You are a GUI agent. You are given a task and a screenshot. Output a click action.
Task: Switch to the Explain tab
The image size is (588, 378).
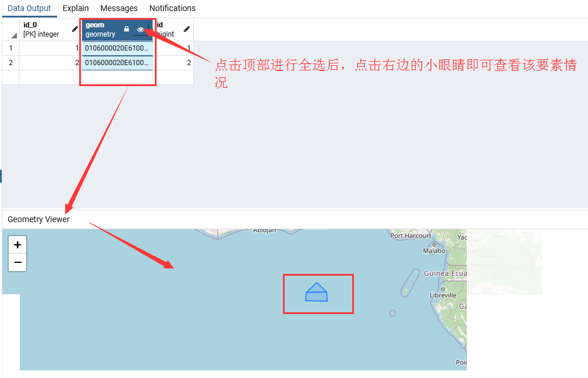(x=75, y=8)
